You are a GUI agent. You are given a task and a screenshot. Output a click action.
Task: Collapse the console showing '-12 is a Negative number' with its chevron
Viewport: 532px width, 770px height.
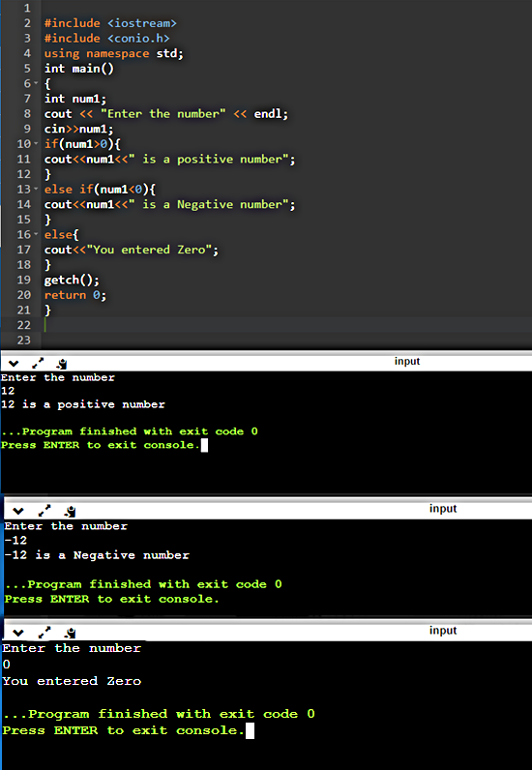point(18,511)
